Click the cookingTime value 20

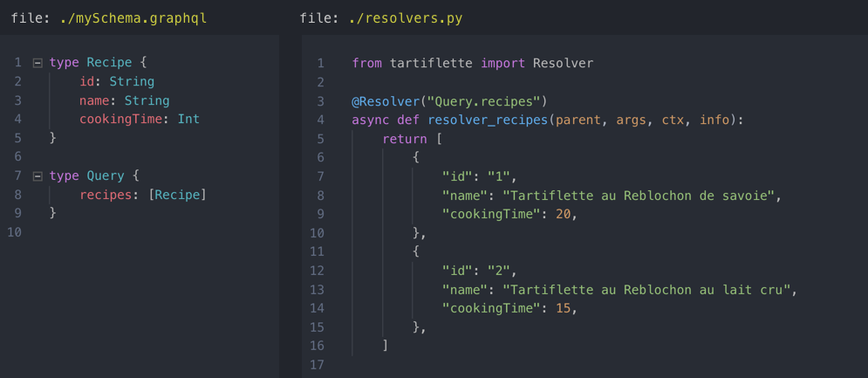point(564,214)
